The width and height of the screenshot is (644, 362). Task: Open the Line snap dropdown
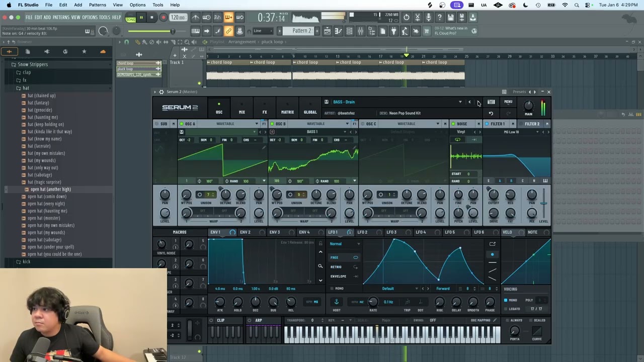(x=264, y=31)
